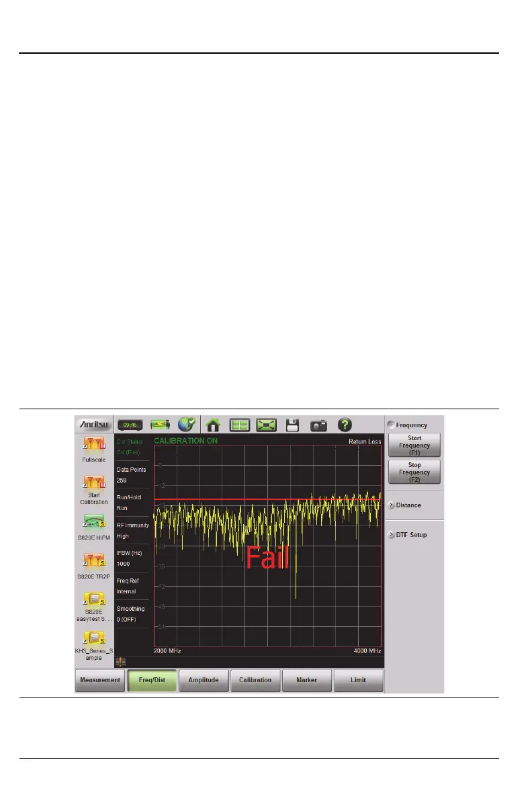The height and width of the screenshot is (801, 532).
Task: Click the 09:46 clock display
Action: click(130, 425)
